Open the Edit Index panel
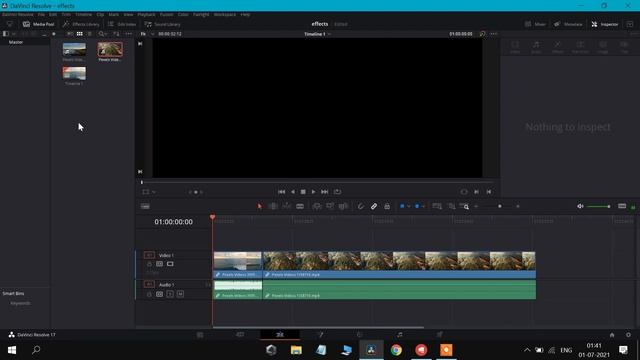Viewport: 640px width, 360px height. pyautogui.click(x=122, y=24)
